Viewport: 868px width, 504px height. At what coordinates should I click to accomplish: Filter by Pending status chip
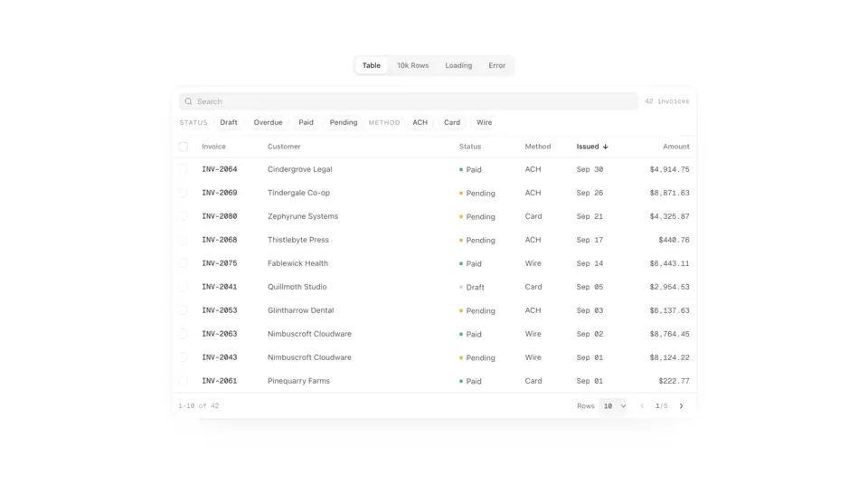[x=344, y=122]
